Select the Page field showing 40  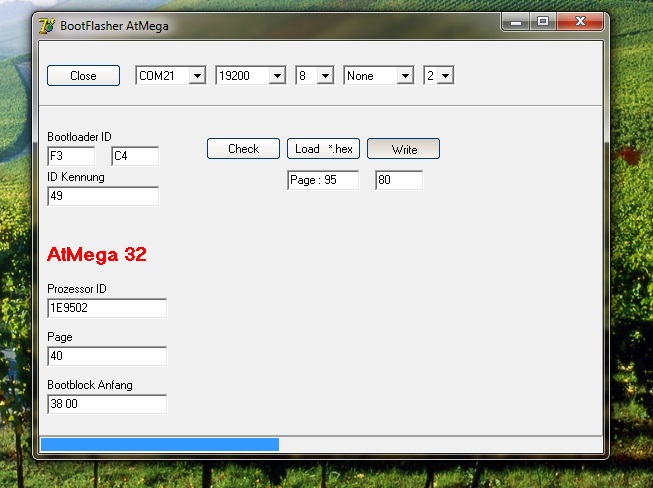[x=107, y=356]
